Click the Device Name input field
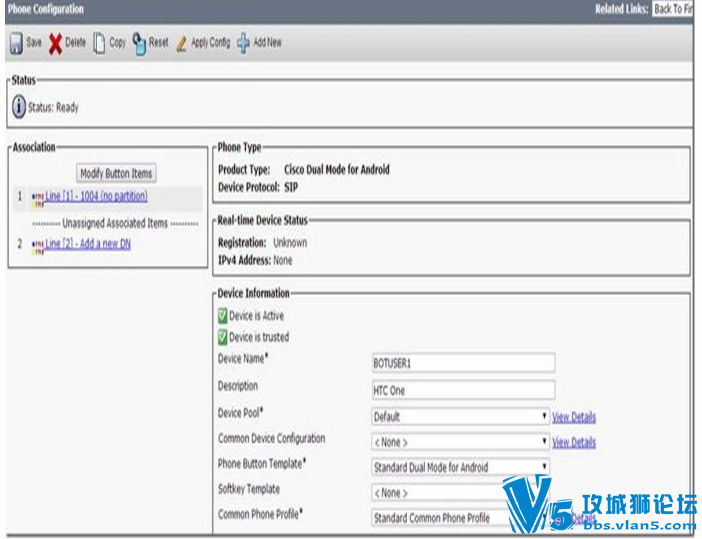This screenshot has height=539, width=702. (463, 363)
